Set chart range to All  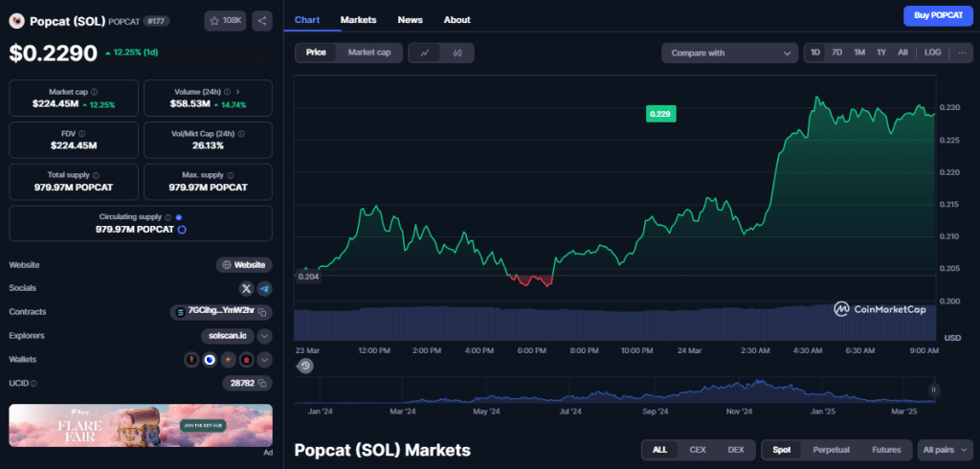902,53
